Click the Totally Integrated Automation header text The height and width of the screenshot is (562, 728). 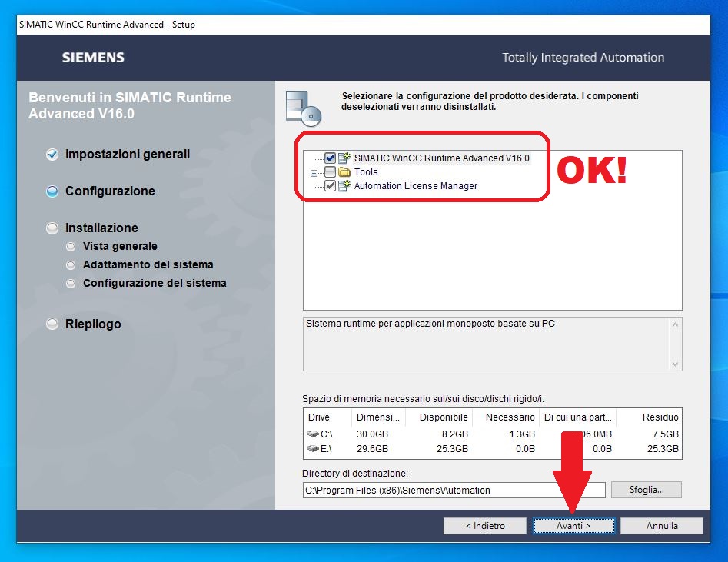(x=583, y=58)
